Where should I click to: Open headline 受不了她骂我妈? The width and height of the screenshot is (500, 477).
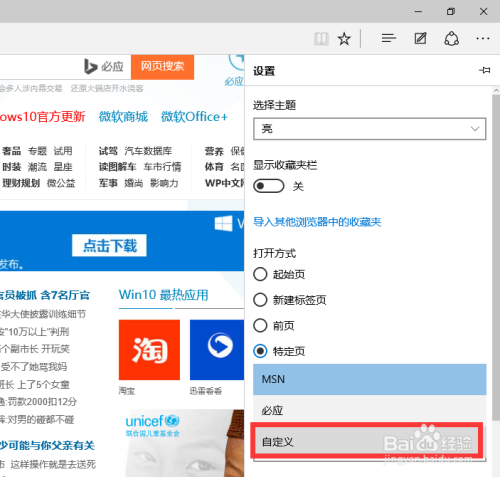(x=33, y=367)
